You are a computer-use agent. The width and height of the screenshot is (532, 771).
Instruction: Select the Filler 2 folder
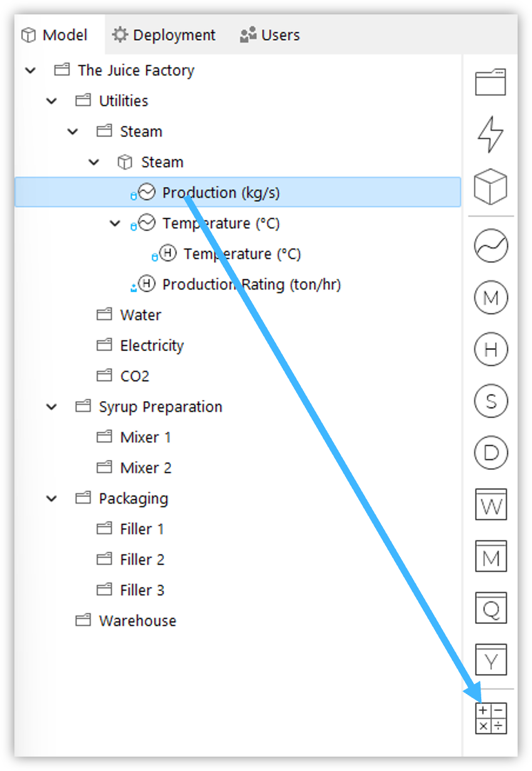click(x=141, y=560)
